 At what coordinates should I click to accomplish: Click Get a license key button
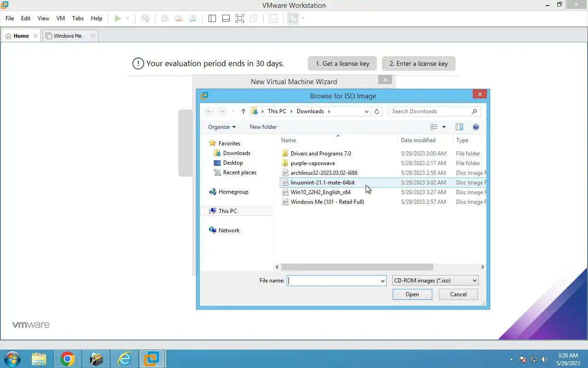[x=342, y=63]
